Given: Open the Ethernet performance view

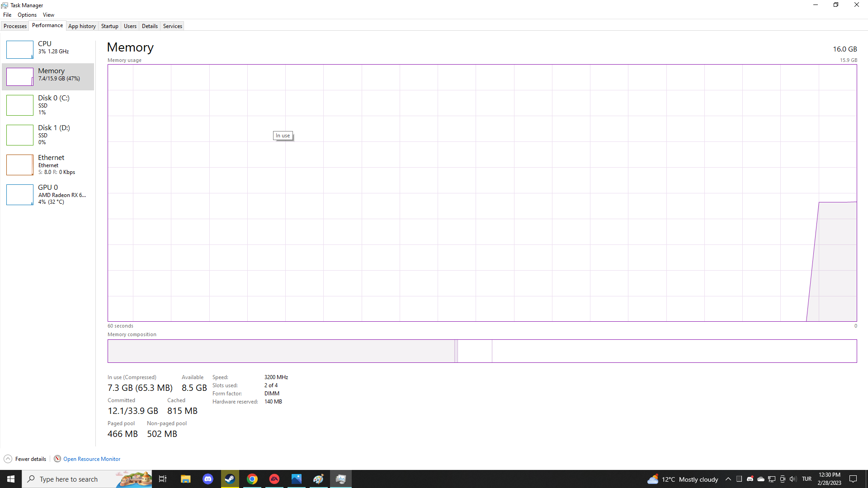Looking at the screenshot, I should click(51, 164).
